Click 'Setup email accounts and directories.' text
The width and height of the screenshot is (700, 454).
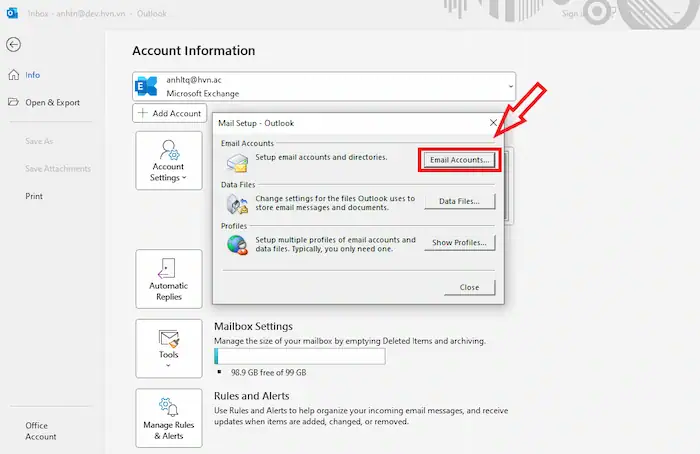pyautogui.click(x=321, y=157)
